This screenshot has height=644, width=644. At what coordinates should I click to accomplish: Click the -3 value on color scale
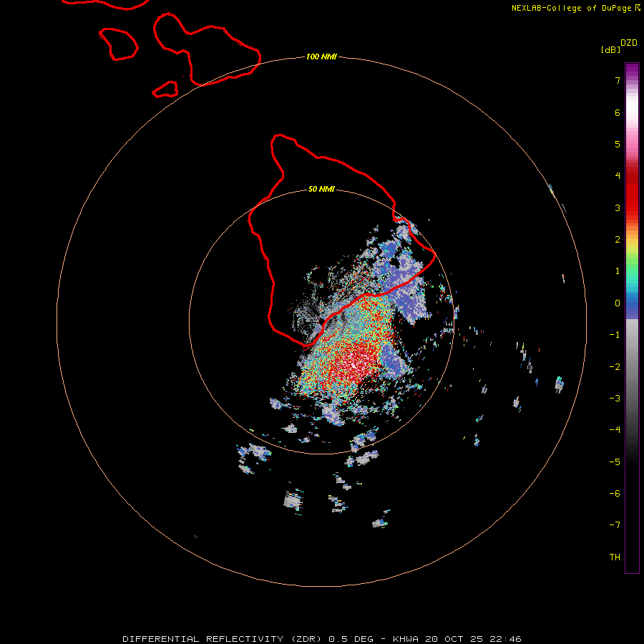[x=615, y=398]
